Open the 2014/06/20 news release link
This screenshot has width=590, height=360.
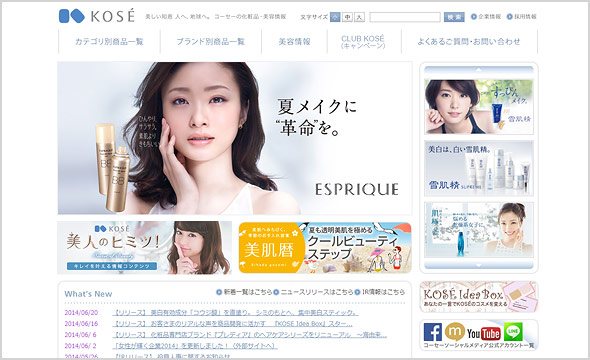click(235, 313)
